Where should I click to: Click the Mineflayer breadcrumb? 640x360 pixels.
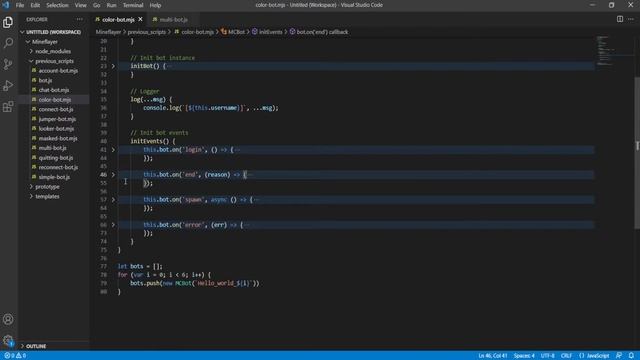click(108, 32)
